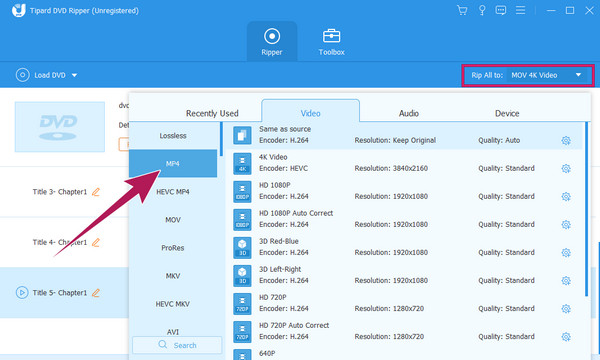
Task: Click the DVD disc thumbnail
Action: click(60, 127)
